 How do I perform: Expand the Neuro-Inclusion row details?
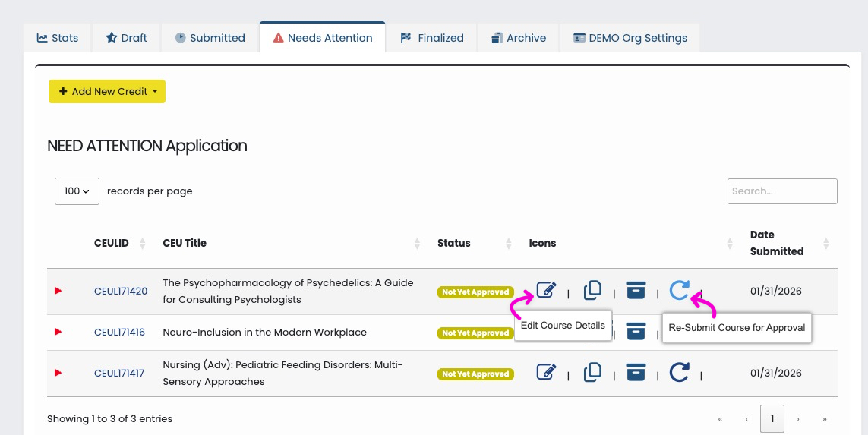[x=58, y=332]
